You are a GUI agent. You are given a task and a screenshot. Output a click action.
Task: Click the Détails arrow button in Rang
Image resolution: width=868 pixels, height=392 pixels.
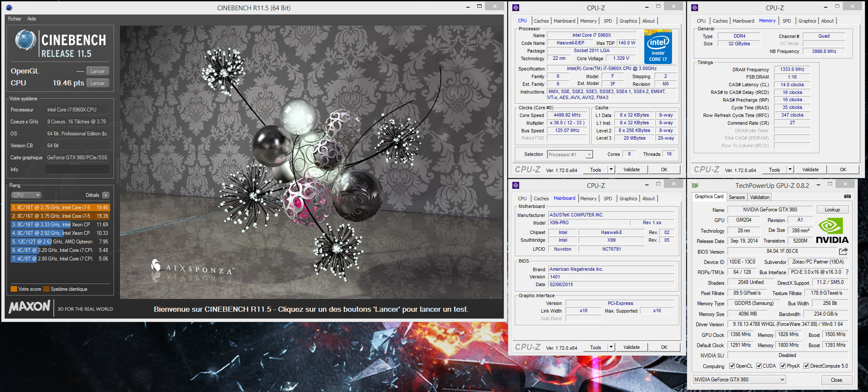(x=106, y=195)
